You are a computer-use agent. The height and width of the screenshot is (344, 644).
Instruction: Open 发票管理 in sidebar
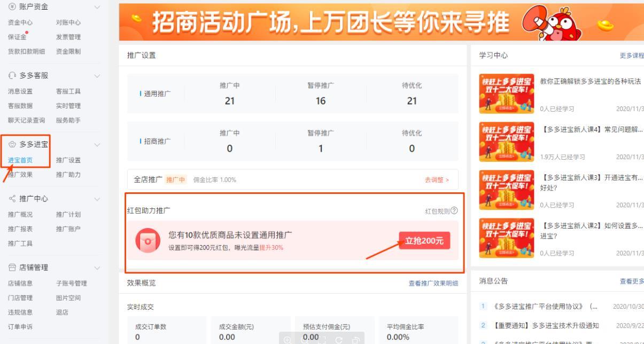tap(68, 37)
